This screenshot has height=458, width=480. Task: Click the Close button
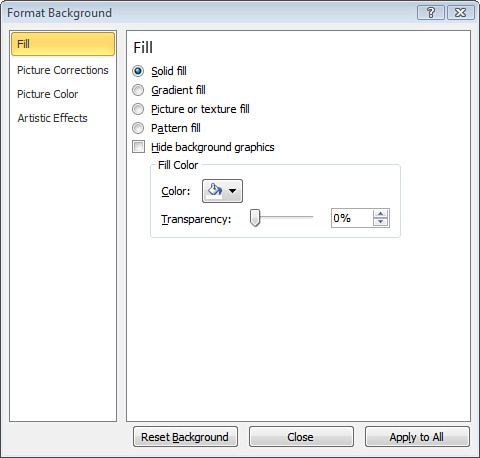[301, 437]
